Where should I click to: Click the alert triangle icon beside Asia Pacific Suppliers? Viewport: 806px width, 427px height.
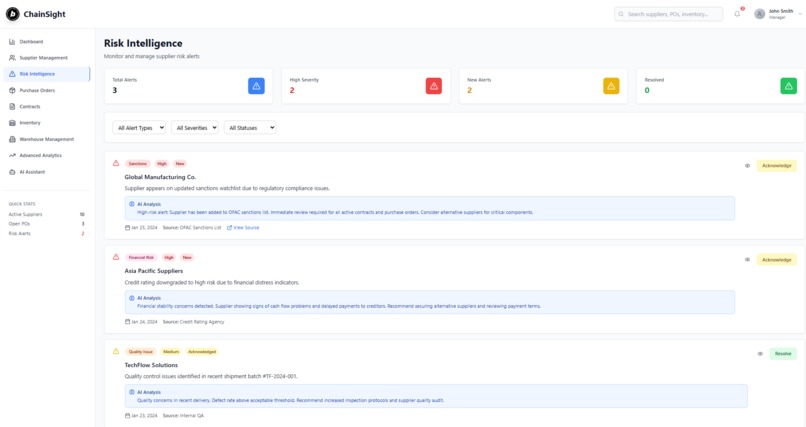click(x=116, y=257)
